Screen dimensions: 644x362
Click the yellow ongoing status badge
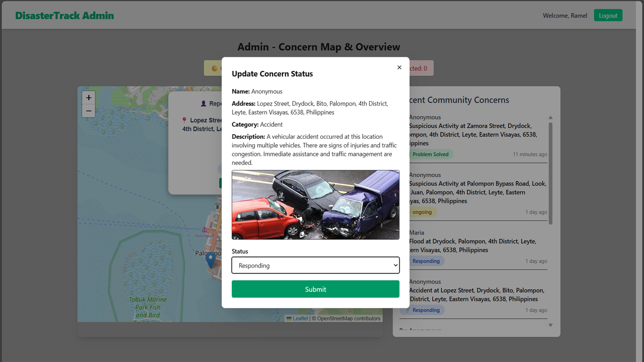422,212
